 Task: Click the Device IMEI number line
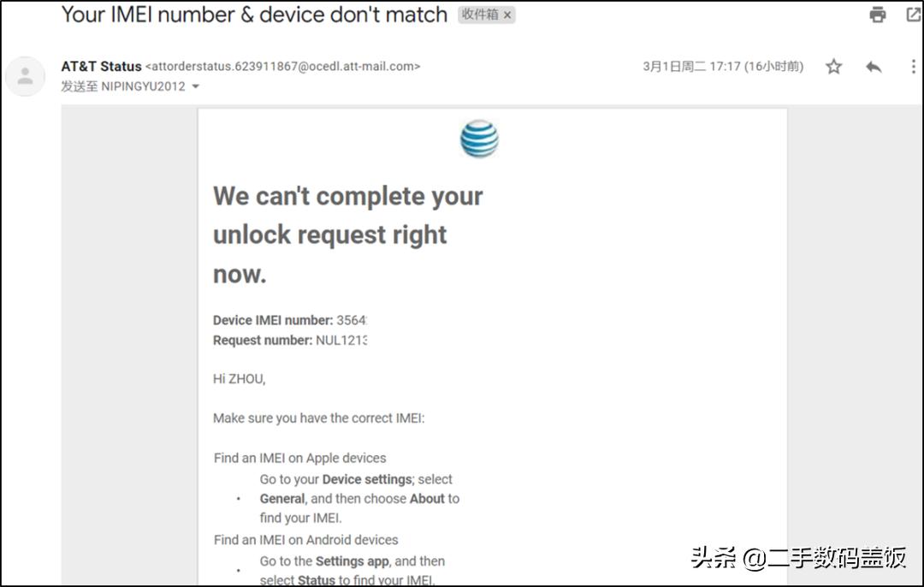(289, 320)
